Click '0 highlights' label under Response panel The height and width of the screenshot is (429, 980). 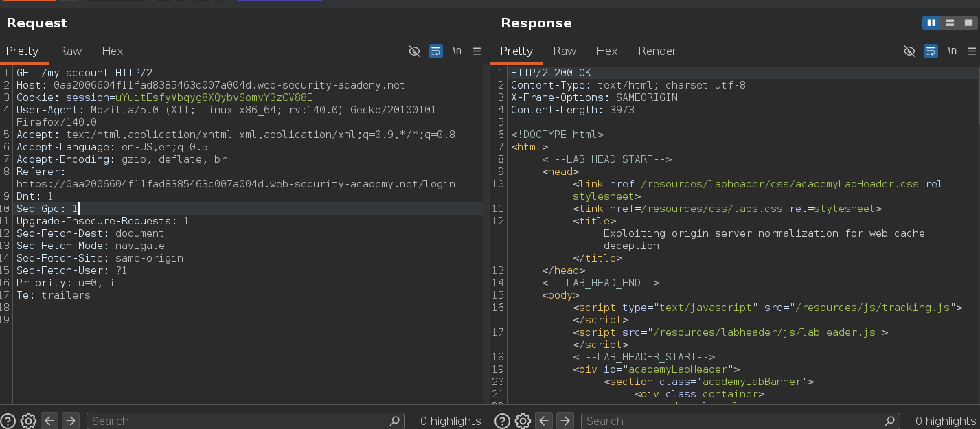[x=946, y=421]
